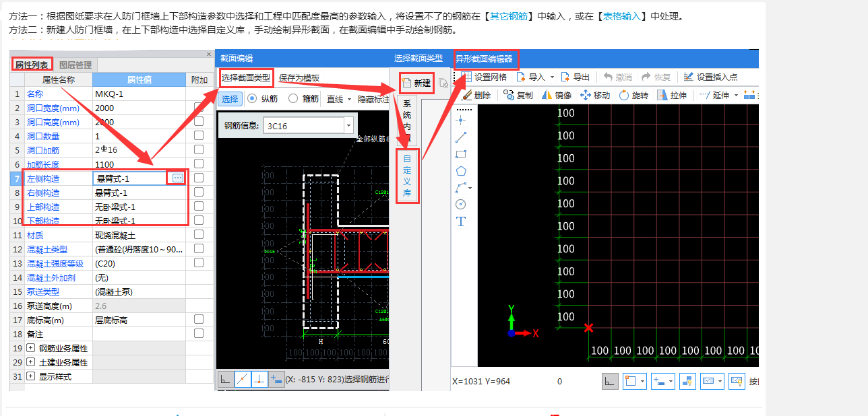
Task: Click the 表格输入 link in instructions
Action: (623, 16)
